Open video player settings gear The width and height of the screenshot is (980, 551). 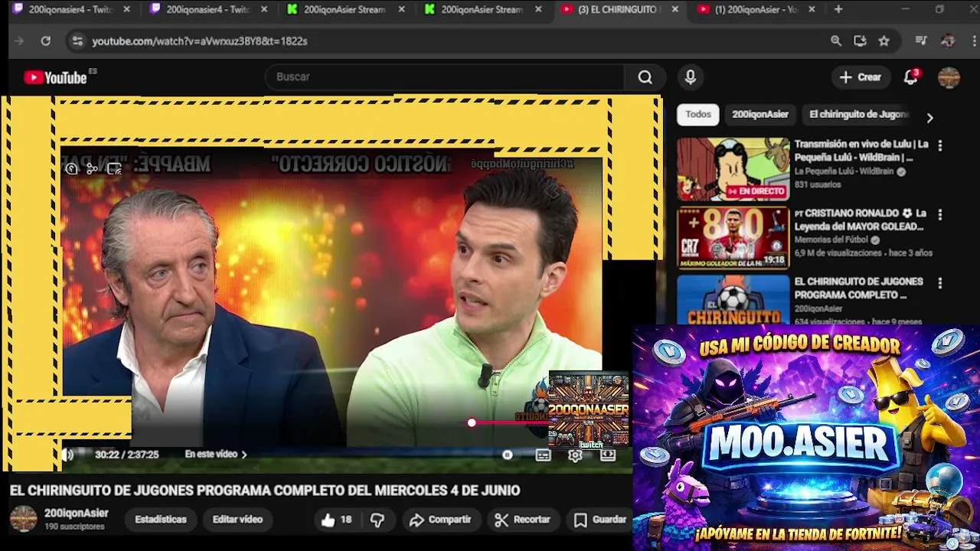coord(575,455)
